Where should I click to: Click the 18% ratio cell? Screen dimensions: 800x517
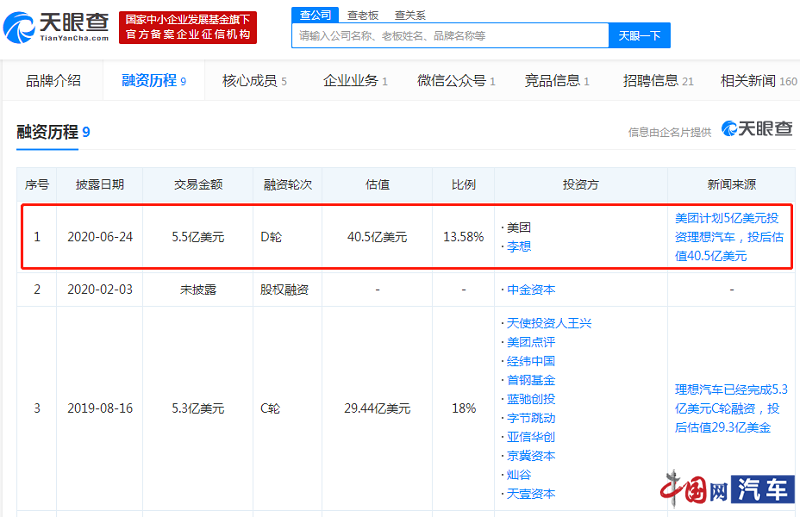coord(463,408)
